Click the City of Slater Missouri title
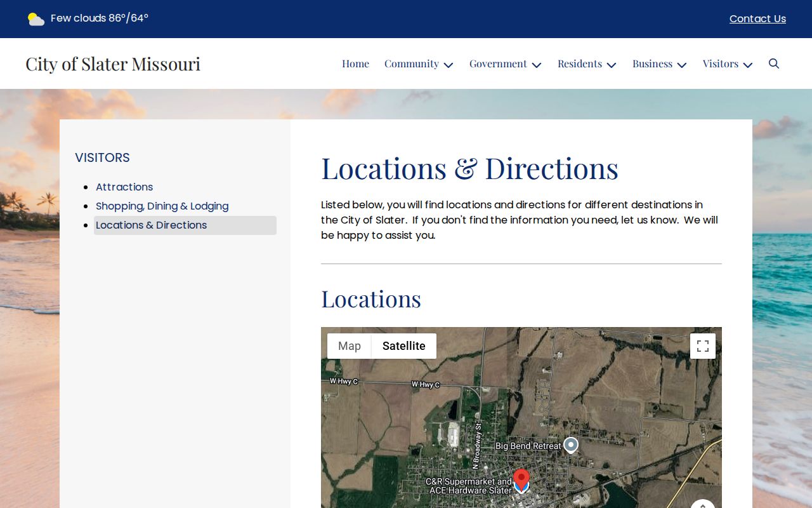The image size is (812, 508). tap(113, 63)
